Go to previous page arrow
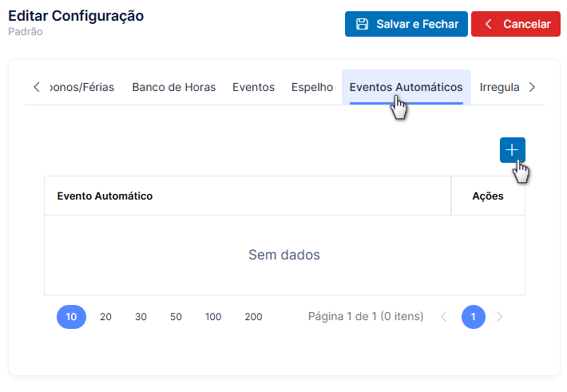Viewport: 567px width, 392px height. (x=444, y=317)
